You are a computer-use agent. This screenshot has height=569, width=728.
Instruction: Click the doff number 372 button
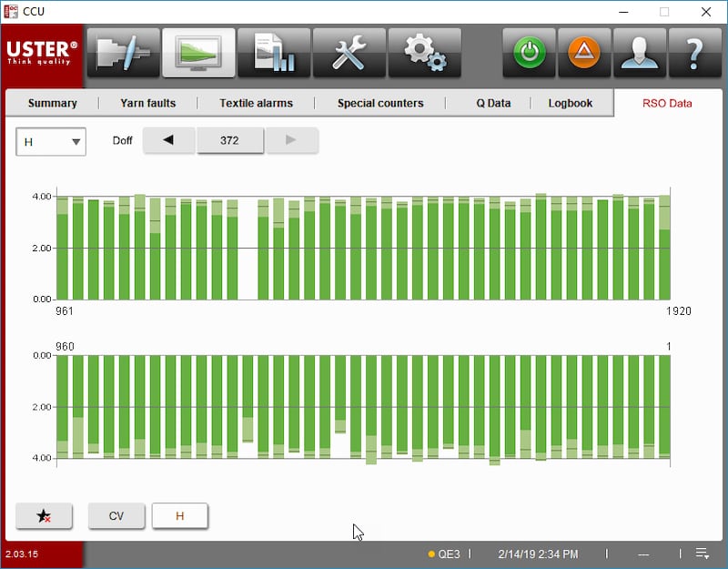click(230, 140)
